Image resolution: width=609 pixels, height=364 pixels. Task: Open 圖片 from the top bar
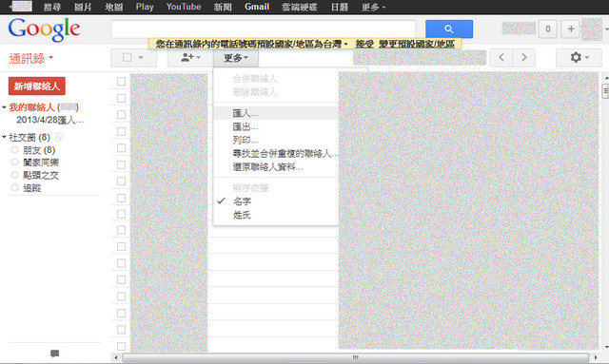tap(83, 7)
